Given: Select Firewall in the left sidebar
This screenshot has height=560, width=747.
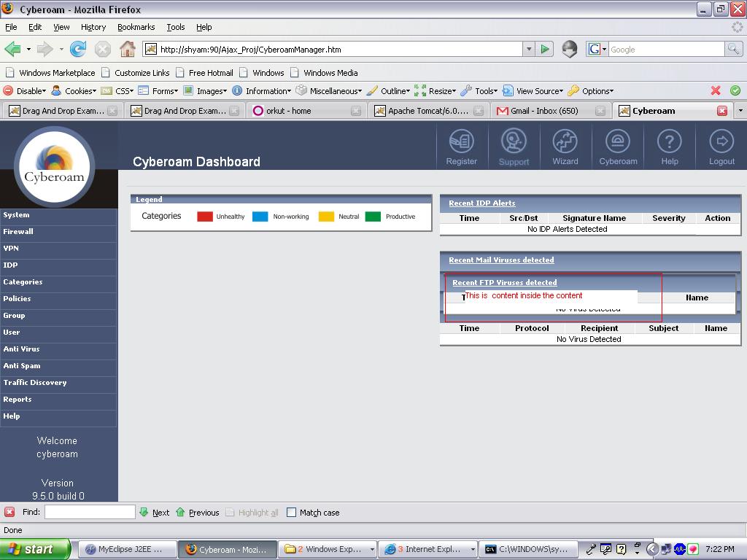Looking at the screenshot, I should pos(18,232).
